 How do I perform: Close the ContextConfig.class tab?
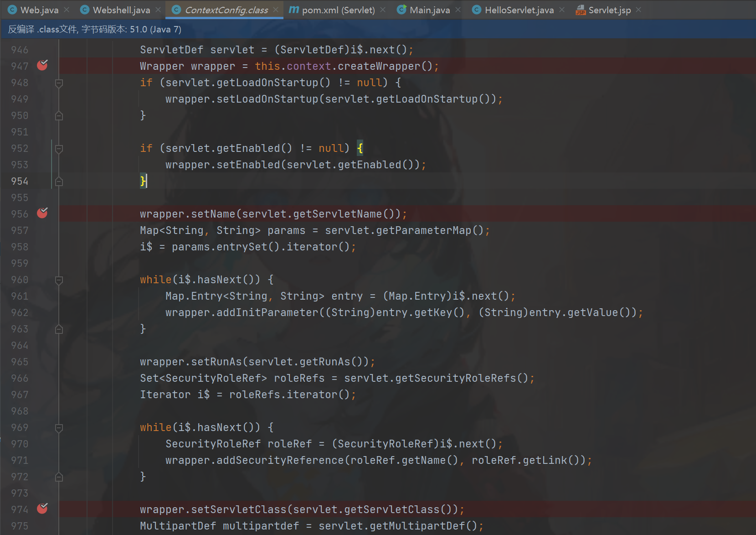[x=276, y=10]
